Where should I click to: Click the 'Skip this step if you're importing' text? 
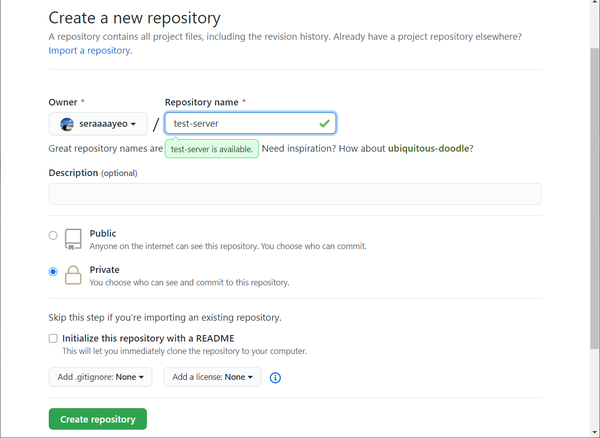pos(165,318)
